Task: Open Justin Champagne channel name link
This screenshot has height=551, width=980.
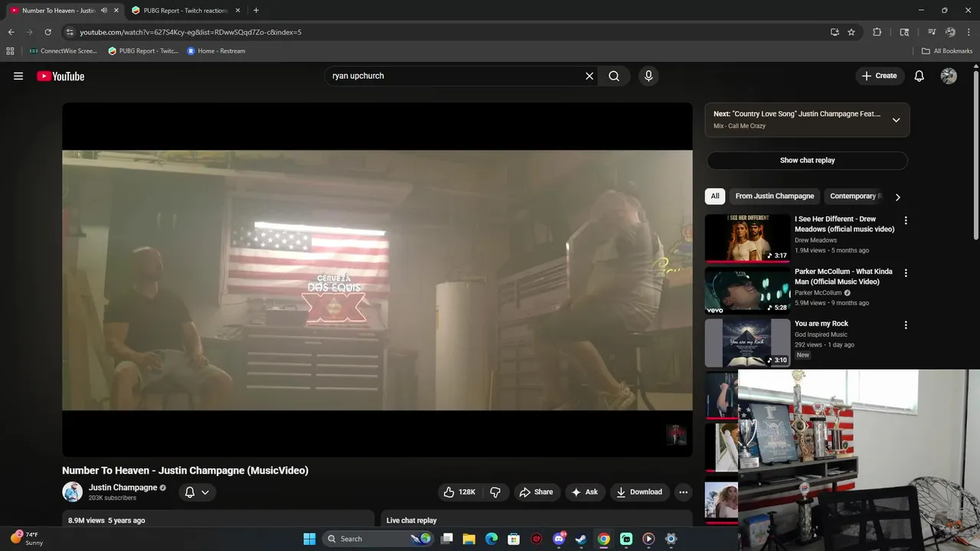Action: click(x=122, y=487)
